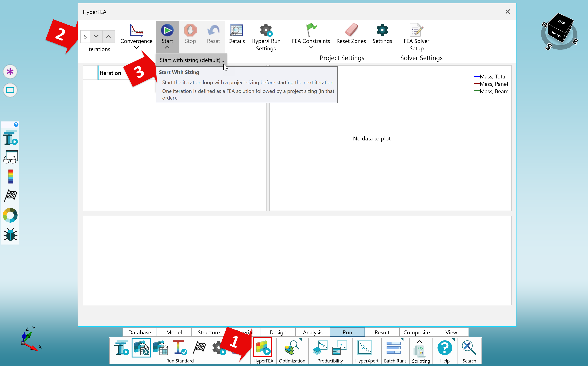Image resolution: width=588 pixels, height=366 pixels.
Task: Click the "No data to plot" text
Action: (372, 138)
